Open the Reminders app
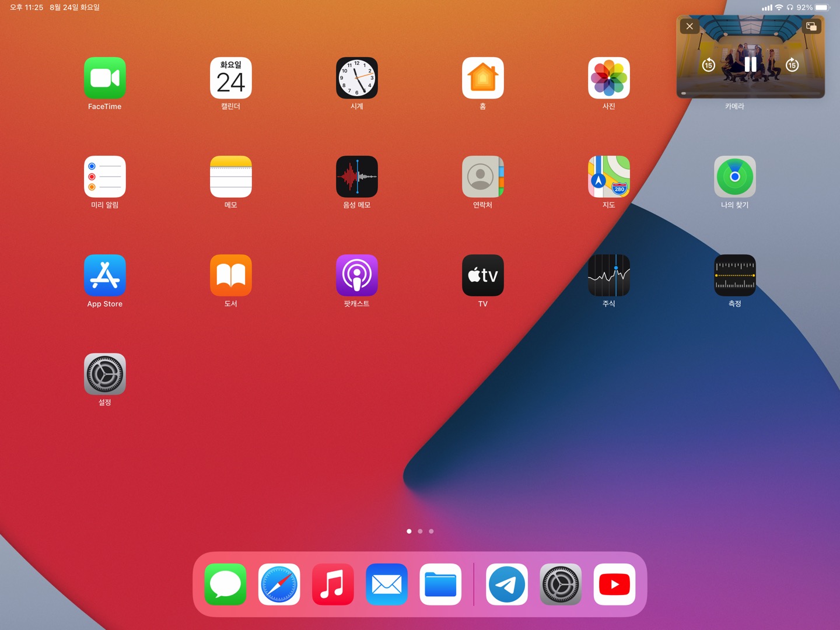The height and width of the screenshot is (630, 840). 105,177
